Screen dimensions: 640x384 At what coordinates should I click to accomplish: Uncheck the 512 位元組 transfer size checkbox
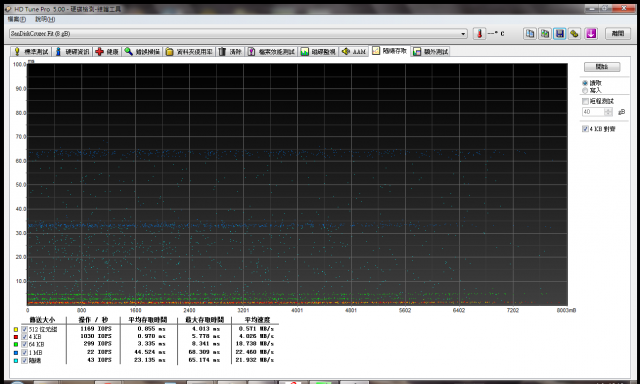[x=24, y=329]
